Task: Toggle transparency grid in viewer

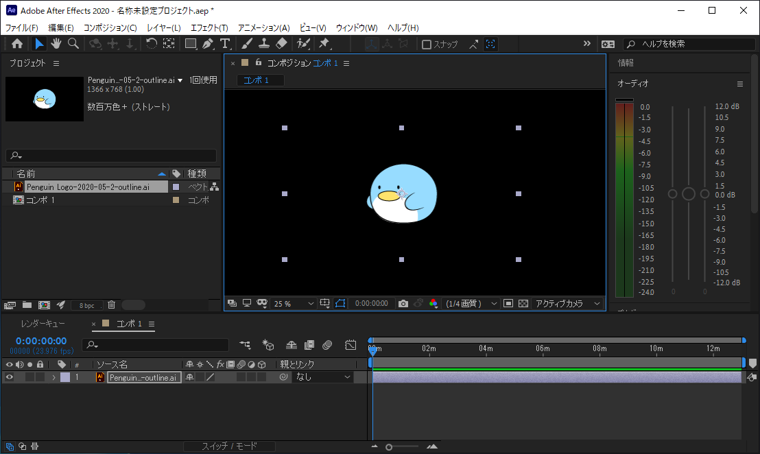Action: click(x=523, y=303)
